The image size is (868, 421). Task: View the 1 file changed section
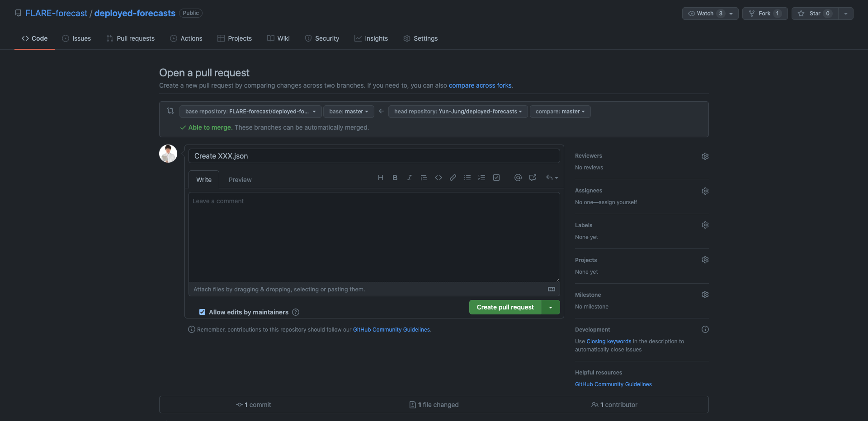click(x=434, y=405)
